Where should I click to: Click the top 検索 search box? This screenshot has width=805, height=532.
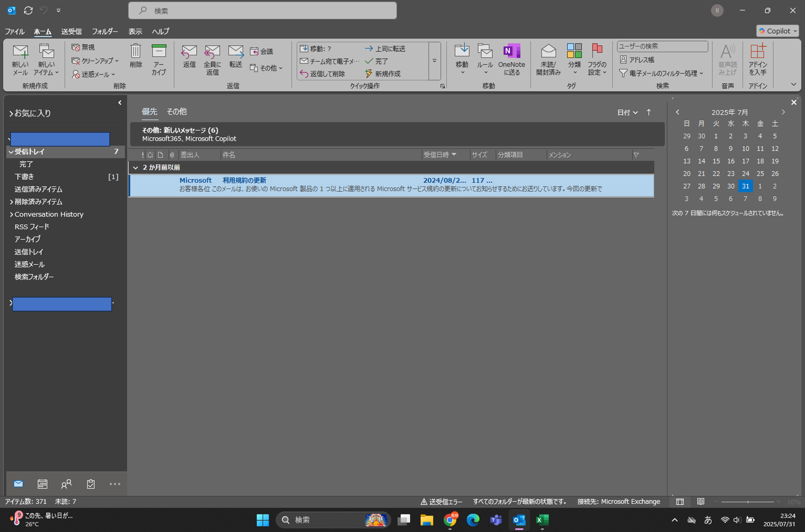(x=262, y=11)
